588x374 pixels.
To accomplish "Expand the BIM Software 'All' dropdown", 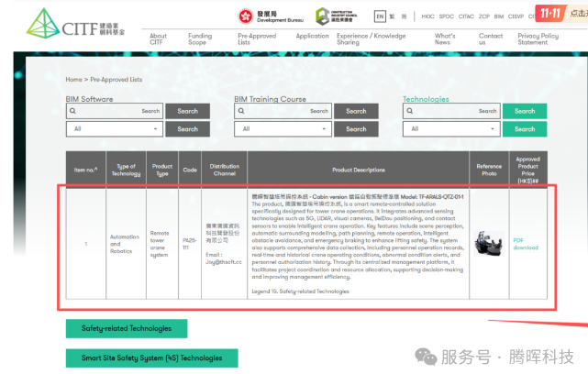I will point(113,129).
